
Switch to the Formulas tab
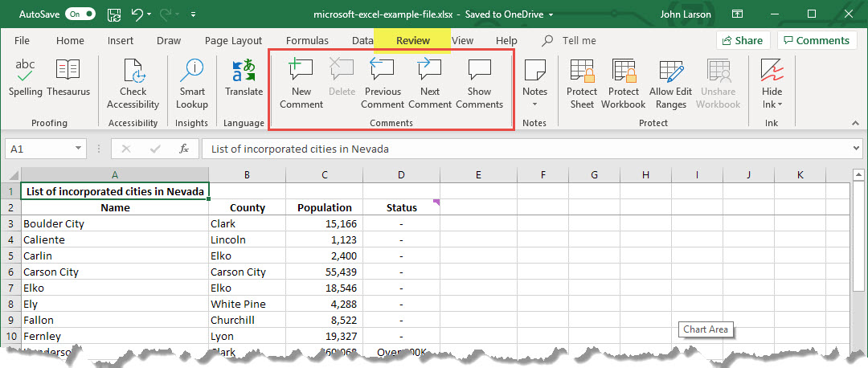307,41
